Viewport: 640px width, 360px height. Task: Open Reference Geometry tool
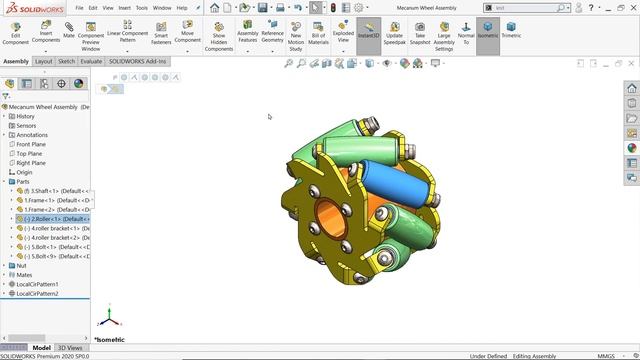(272, 31)
